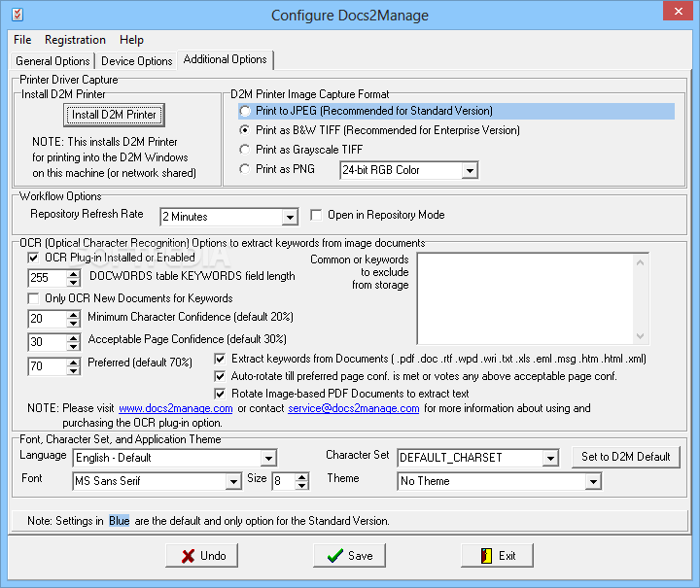The height and width of the screenshot is (588, 700).
Task: Click the Undo button
Action: 202,556
